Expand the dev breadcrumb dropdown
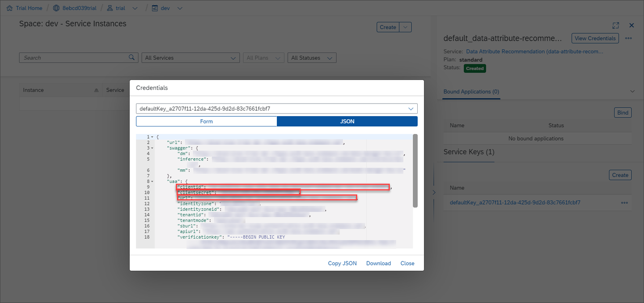The image size is (644, 303). [180, 8]
